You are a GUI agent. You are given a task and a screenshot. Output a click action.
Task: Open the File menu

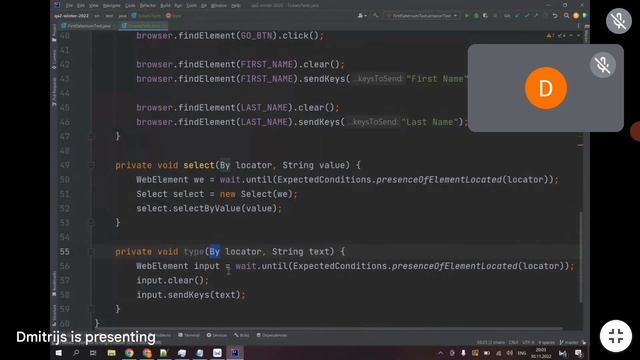click(69, 6)
